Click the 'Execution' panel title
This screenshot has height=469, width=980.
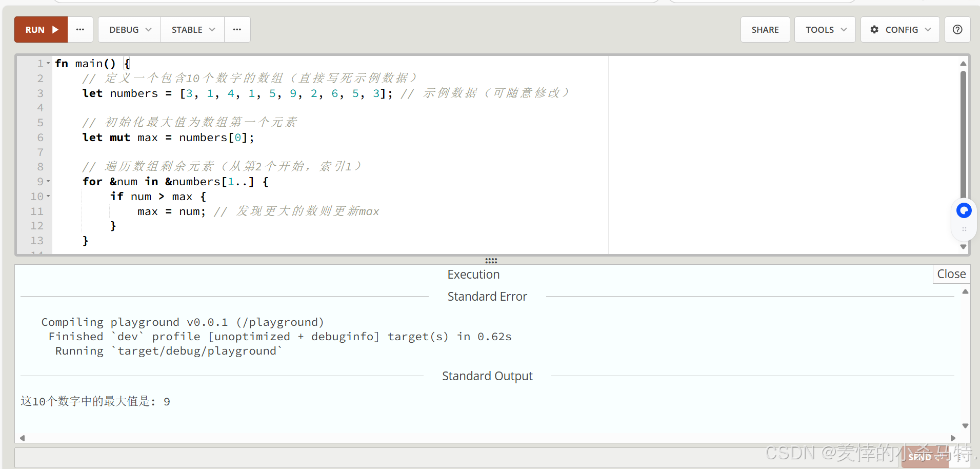pos(473,275)
